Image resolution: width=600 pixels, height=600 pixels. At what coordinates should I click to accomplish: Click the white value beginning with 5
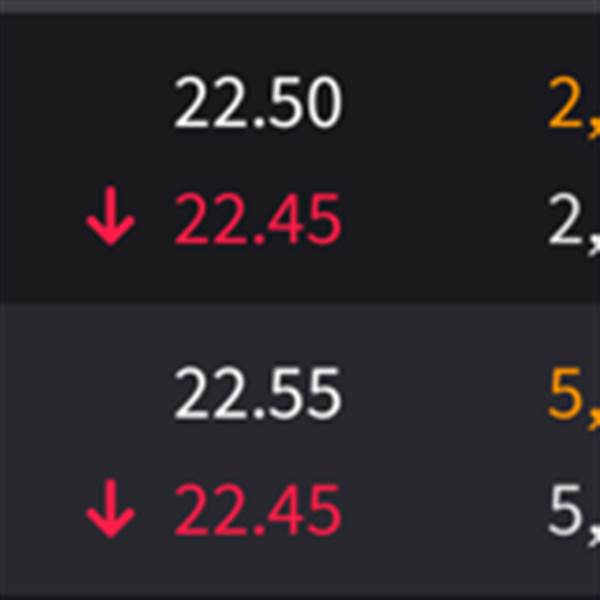click(x=574, y=514)
